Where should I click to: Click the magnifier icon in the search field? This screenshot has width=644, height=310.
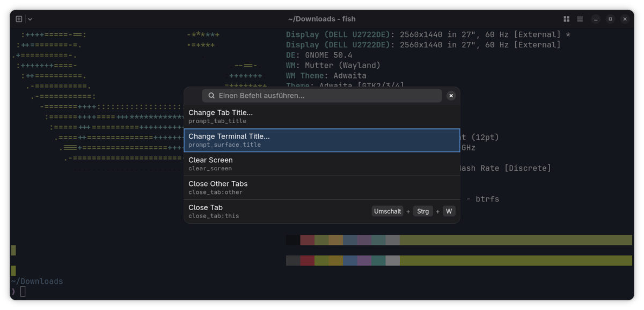[211, 96]
